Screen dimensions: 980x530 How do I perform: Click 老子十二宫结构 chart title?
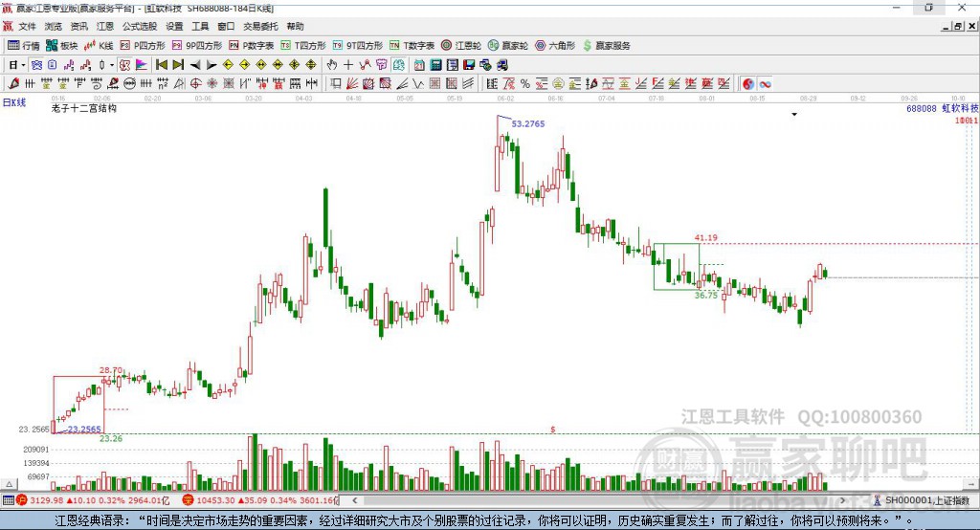(84, 108)
